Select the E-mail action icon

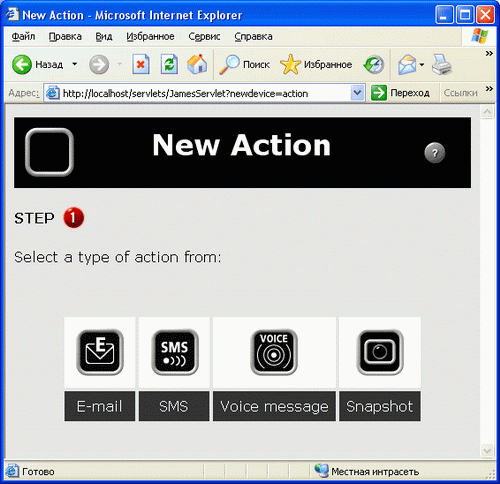[x=100, y=352]
